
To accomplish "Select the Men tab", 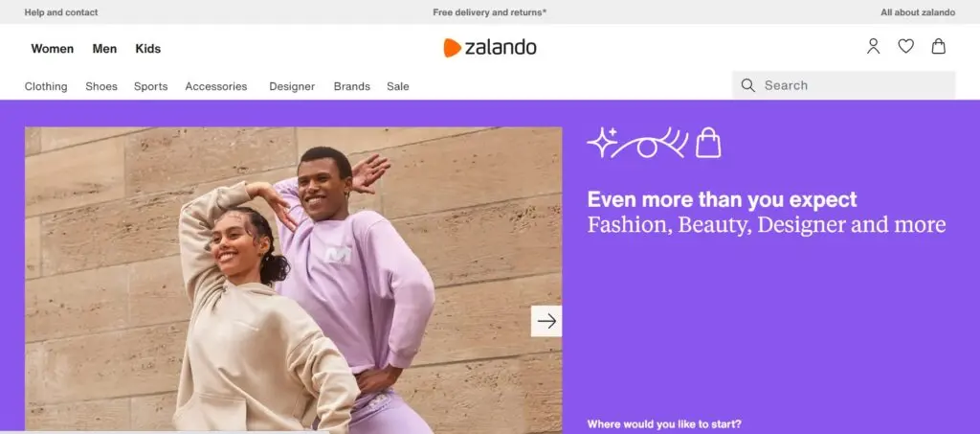I will coord(104,49).
